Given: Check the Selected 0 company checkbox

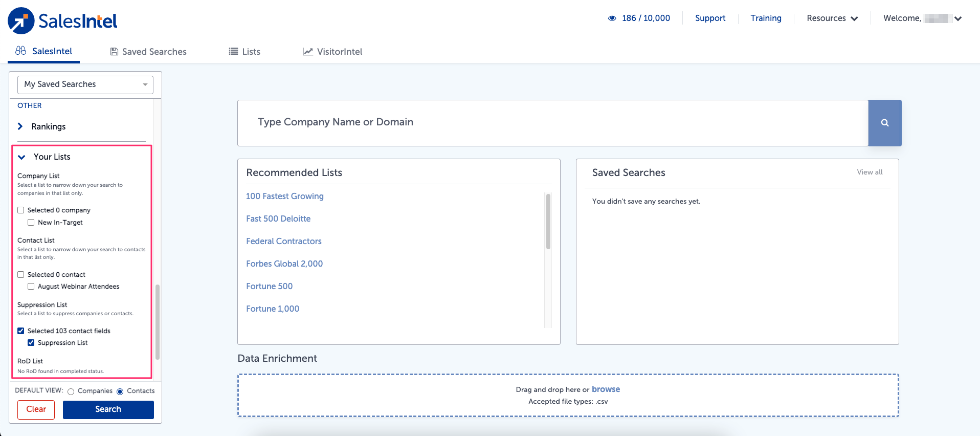Looking at the screenshot, I should 21,210.
